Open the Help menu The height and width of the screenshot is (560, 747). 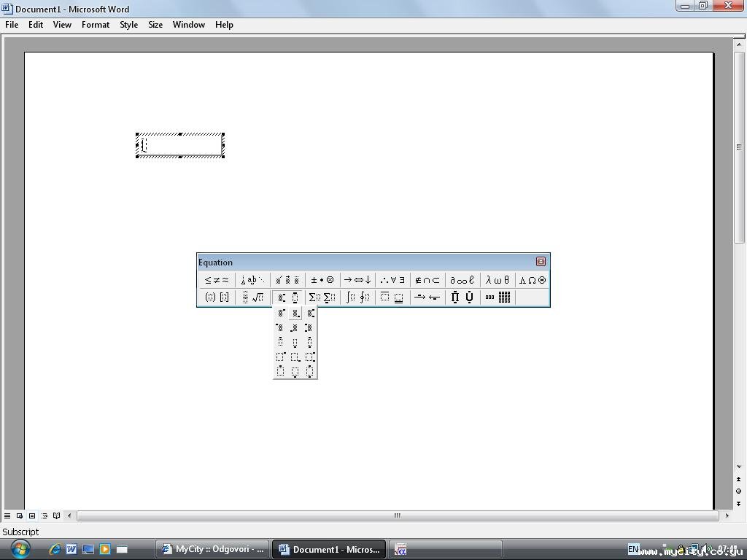(224, 25)
